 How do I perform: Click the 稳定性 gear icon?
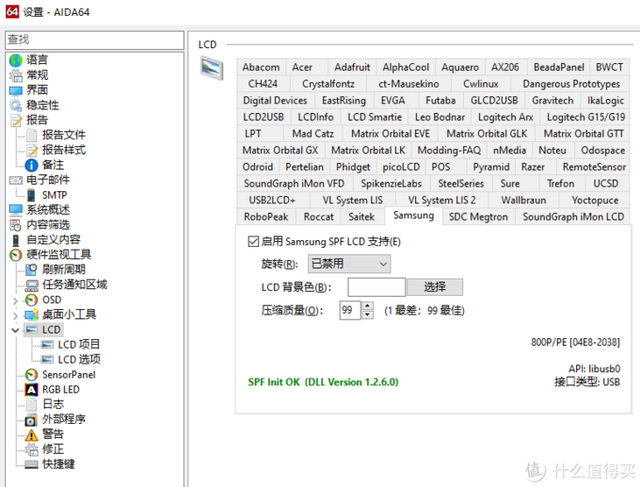coord(16,105)
